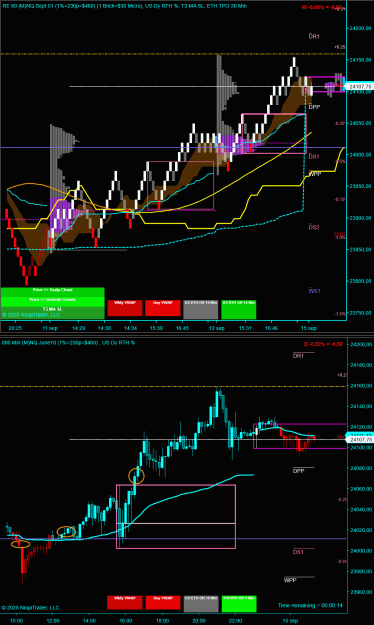Click the 24107.75 price marker in the bottom chart
The width and height of the screenshot is (374, 625).
(x=360, y=439)
